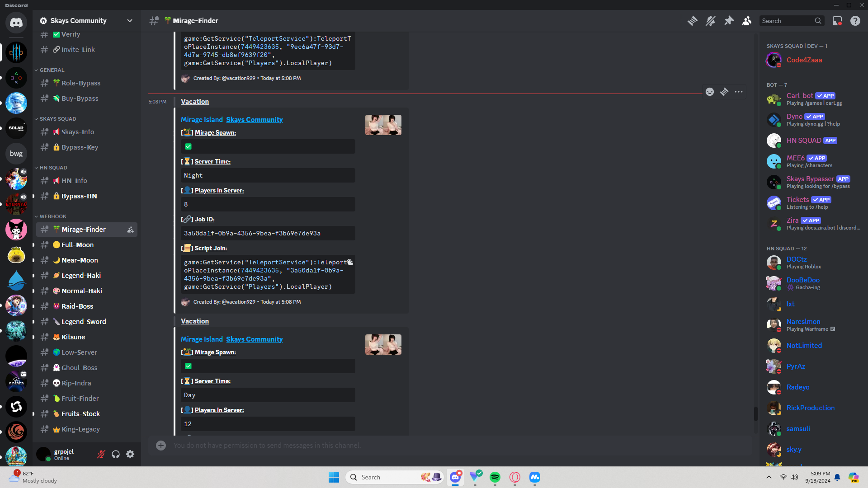
Task: Select the SOLAR server icon
Action: (16, 128)
